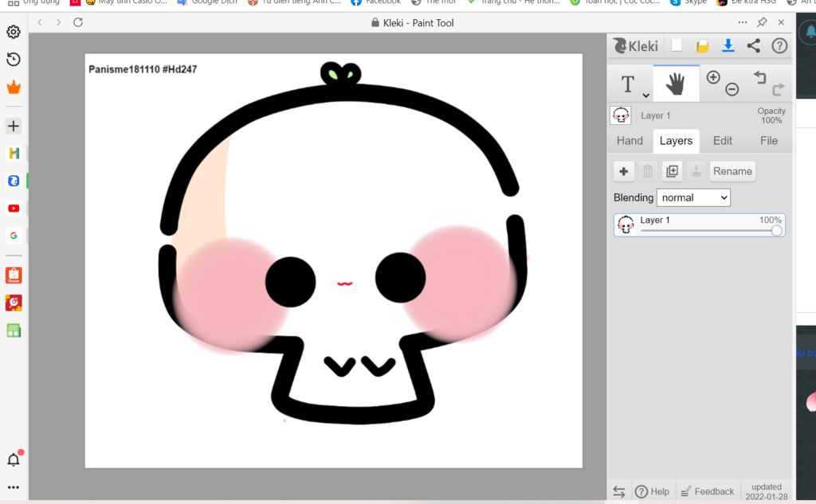Select the Text tool
The image size is (816, 504).
(x=628, y=84)
